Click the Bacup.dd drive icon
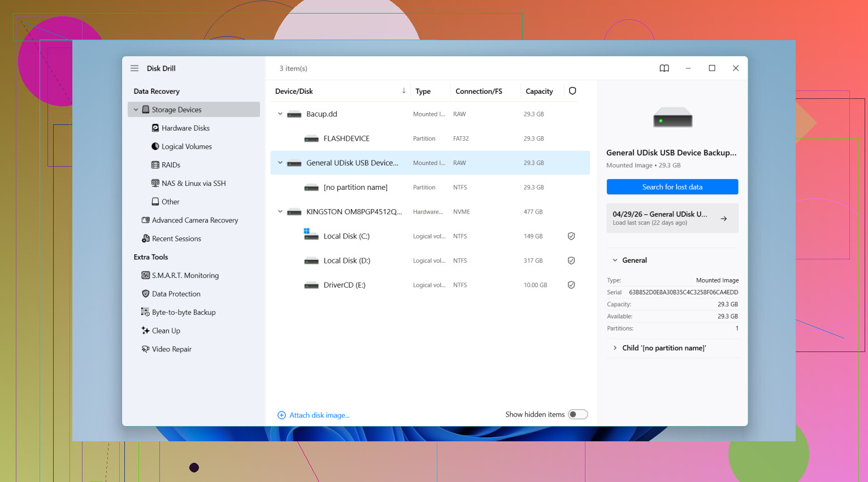The image size is (868, 482). (294, 115)
